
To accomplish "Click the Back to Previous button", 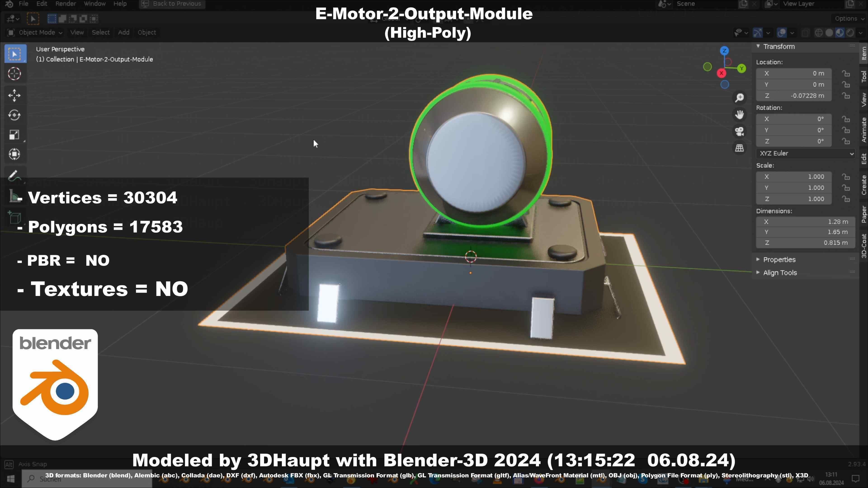I will pyautogui.click(x=172, y=4).
